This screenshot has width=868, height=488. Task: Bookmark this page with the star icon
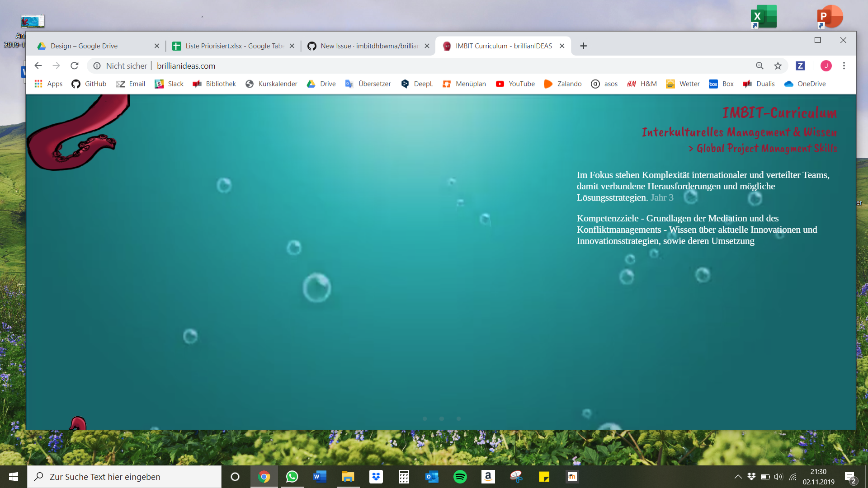pyautogui.click(x=778, y=66)
